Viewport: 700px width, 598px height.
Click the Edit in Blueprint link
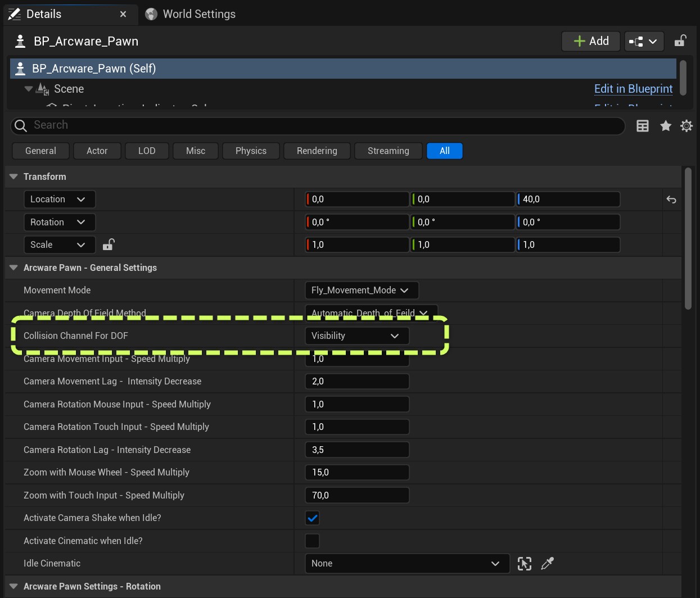633,89
